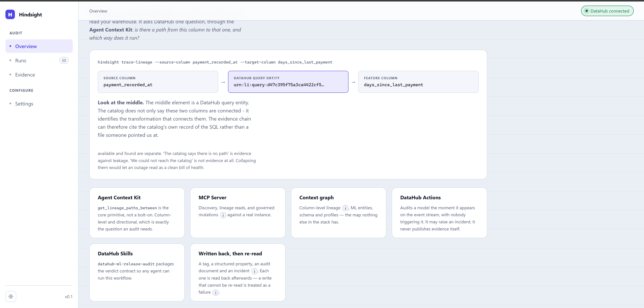
Task: Open the info icon next to governed mutations
Action: pyautogui.click(x=223, y=215)
